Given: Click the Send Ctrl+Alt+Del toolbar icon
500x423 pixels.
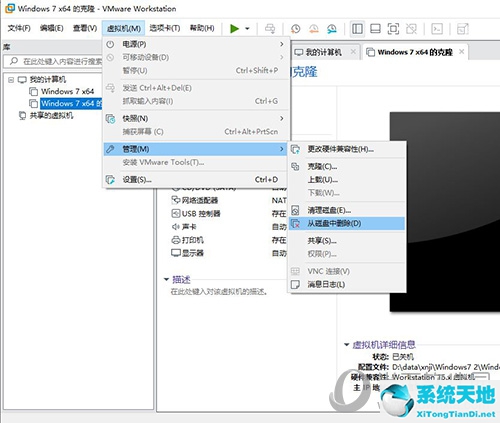Looking at the screenshot, I should pos(270,29).
